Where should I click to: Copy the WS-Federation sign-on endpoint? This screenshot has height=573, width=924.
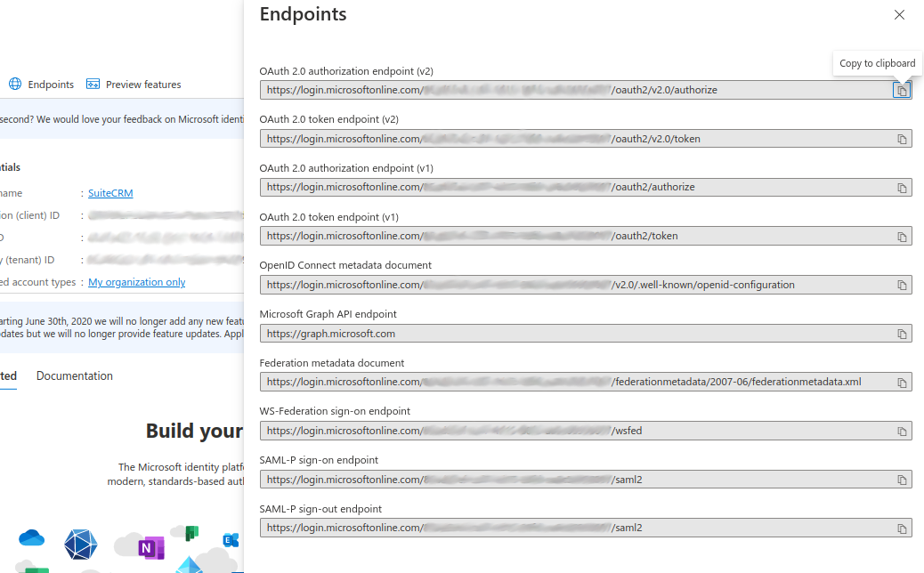pos(902,430)
